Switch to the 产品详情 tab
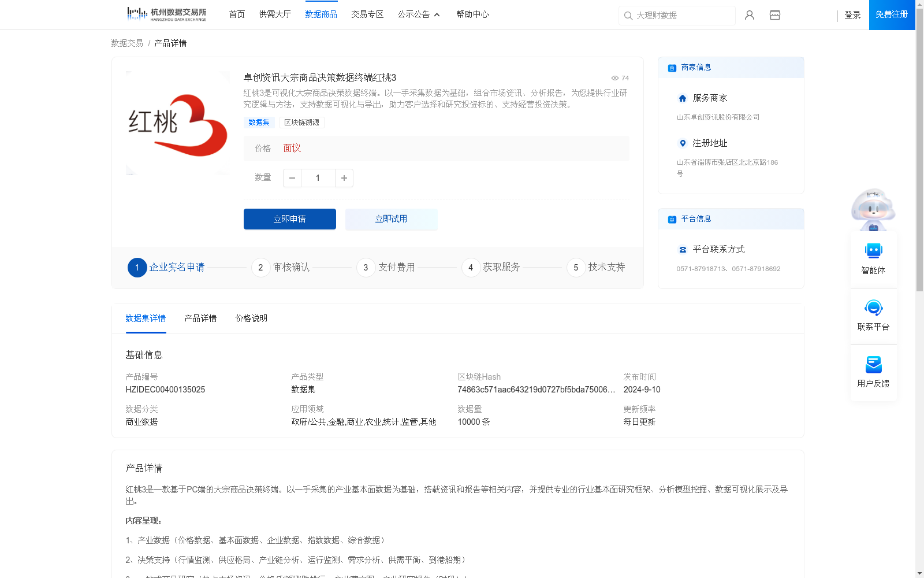The image size is (924, 578). click(x=200, y=318)
